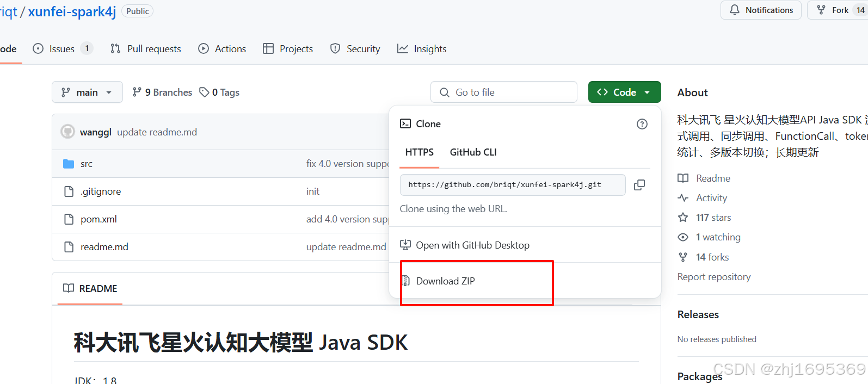868x384 pixels.
Task: Click the wanggl author name
Action: 95,132
